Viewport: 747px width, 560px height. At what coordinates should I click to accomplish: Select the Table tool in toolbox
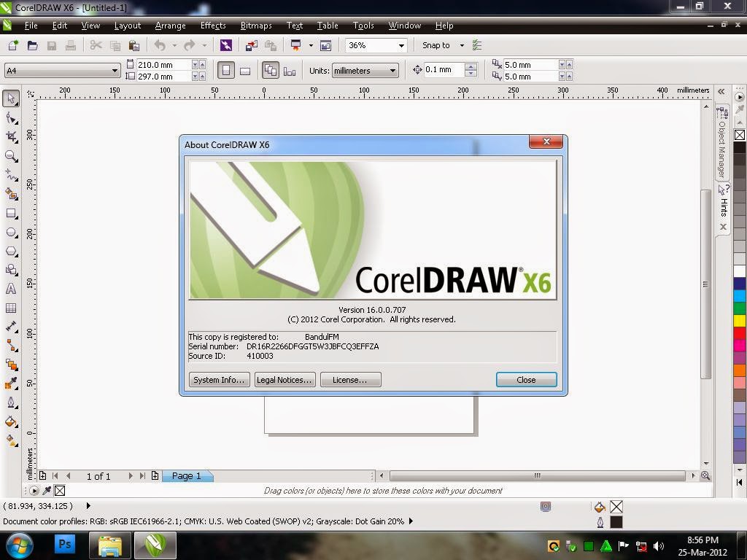[11, 308]
